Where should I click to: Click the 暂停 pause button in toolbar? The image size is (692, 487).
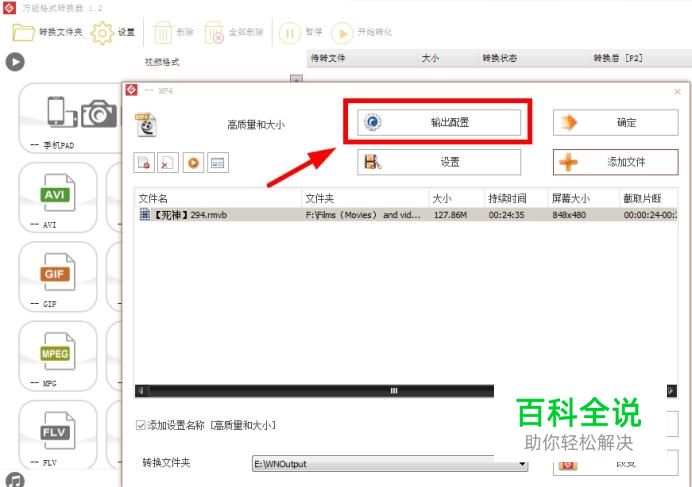[301, 32]
